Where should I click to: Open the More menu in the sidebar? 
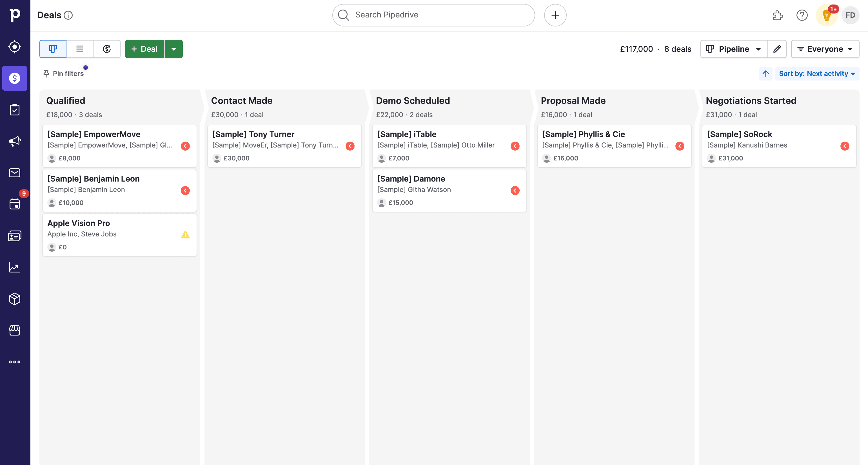14,362
